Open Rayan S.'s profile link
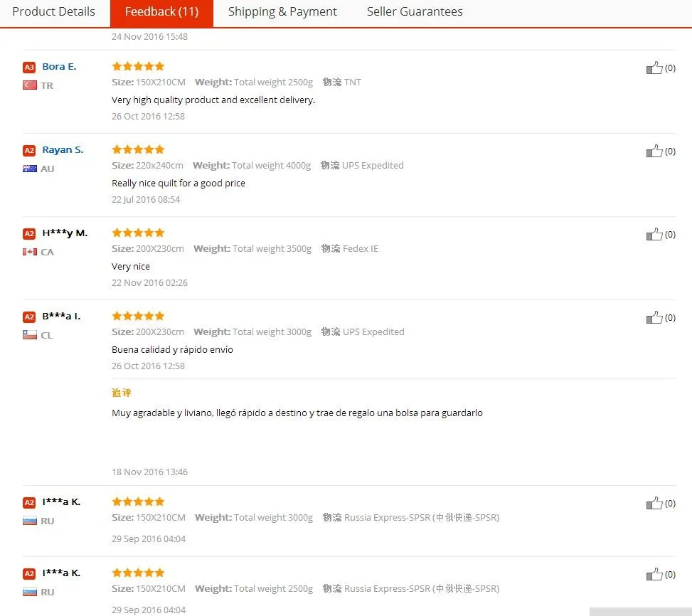This screenshot has width=692, height=616. point(63,150)
